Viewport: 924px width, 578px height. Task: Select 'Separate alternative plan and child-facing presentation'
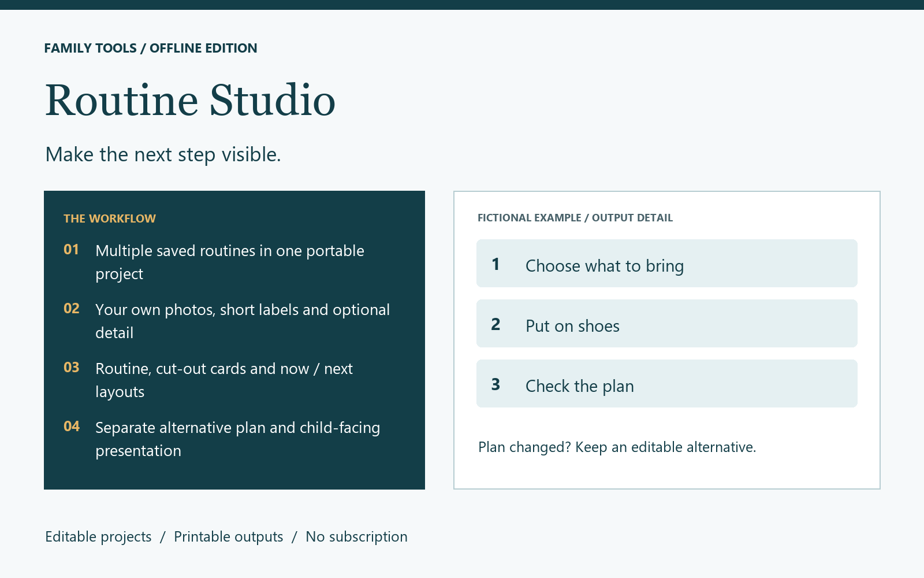coord(238,439)
